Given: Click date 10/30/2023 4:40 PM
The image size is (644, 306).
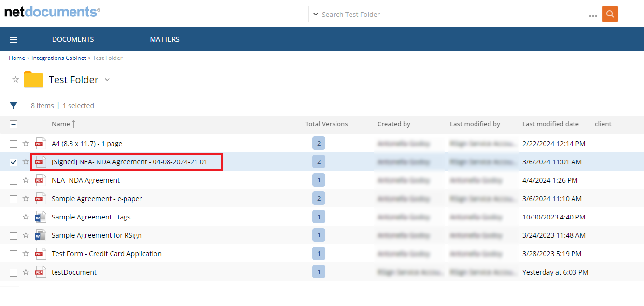Looking at the screenshot, I should (554, 217).
